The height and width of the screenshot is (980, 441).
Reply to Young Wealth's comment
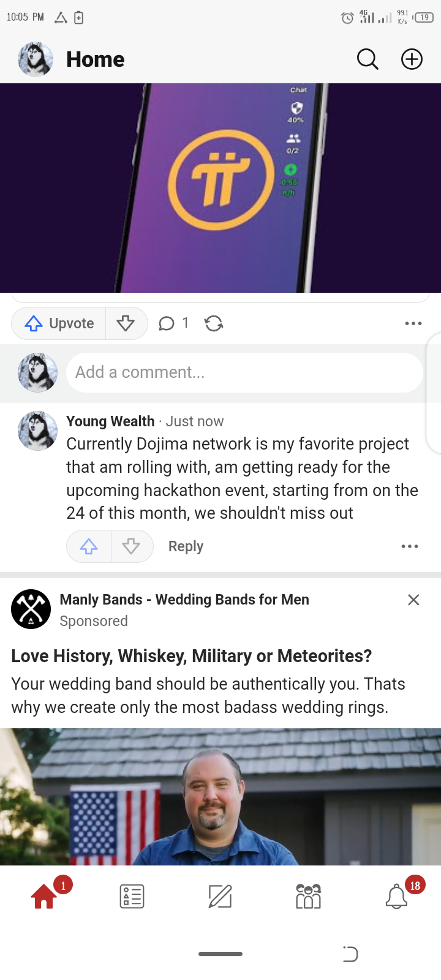pyautogui.click(x=186, y=546)
